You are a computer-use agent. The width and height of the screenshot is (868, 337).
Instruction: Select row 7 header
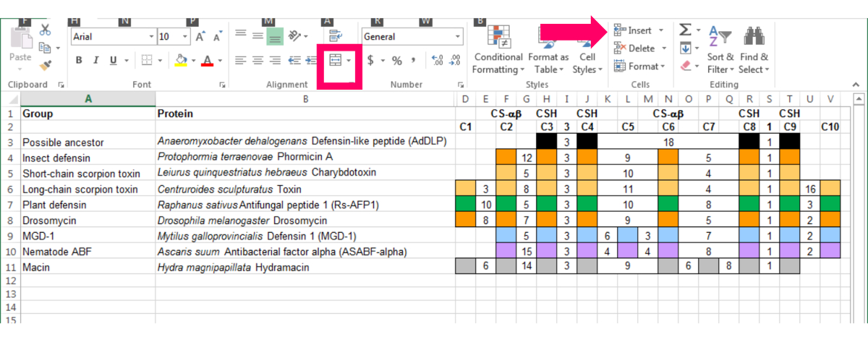10,205
